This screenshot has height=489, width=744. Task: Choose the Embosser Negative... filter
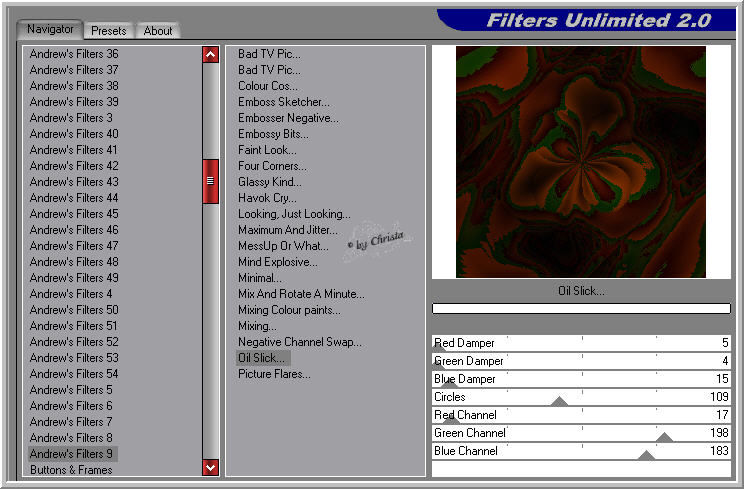click(288, 118)
